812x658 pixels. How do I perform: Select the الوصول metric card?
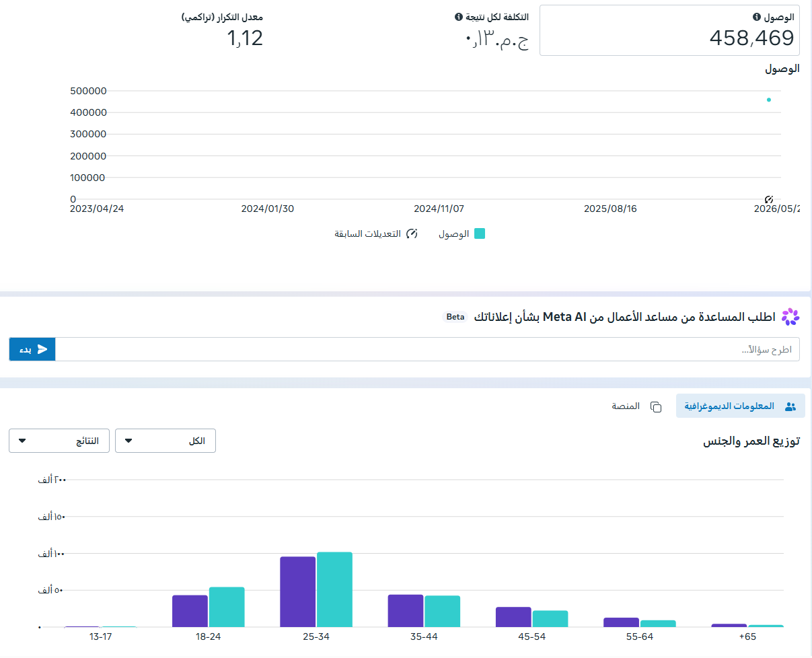tap(670, 30)
